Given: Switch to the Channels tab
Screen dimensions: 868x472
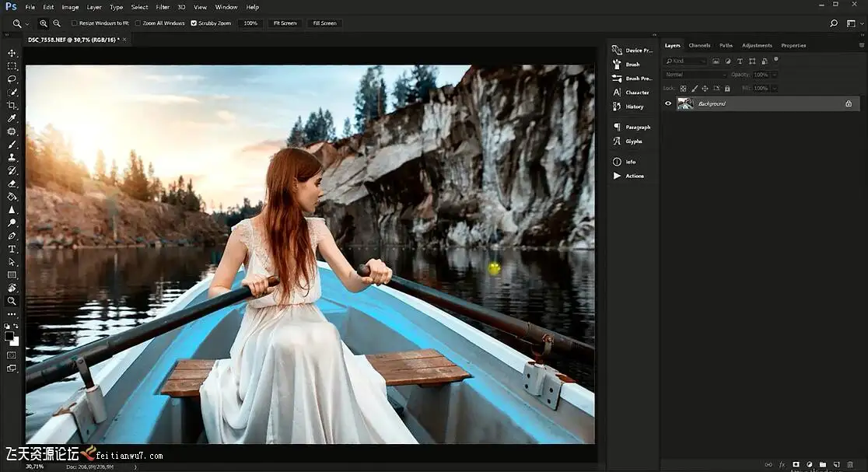Looking at the screenshot, I should [699, 45].
